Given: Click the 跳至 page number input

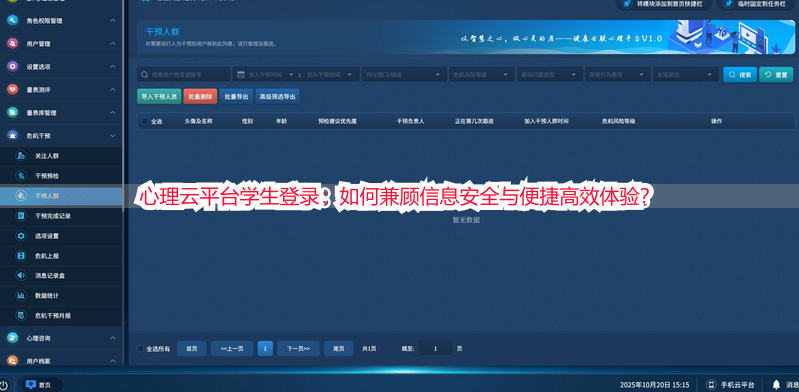Looking at the screenshot, I should point(436,349).
